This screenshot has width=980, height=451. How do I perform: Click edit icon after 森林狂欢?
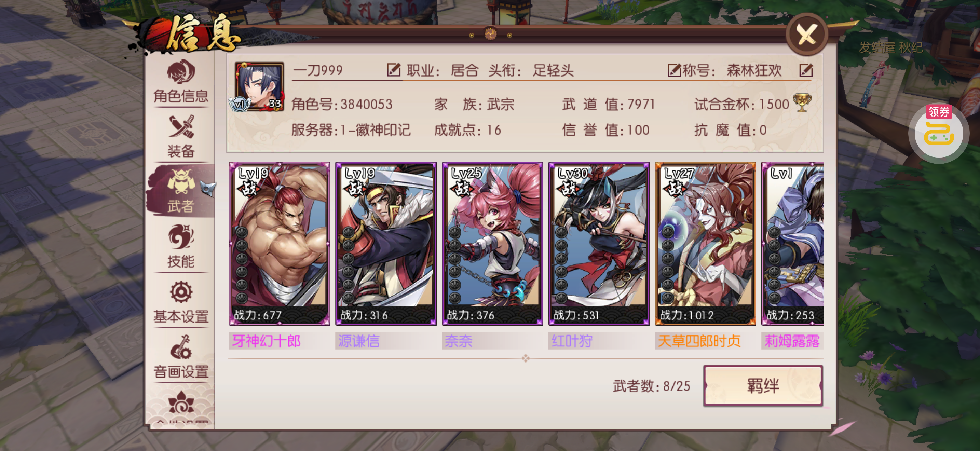[806, 70]
